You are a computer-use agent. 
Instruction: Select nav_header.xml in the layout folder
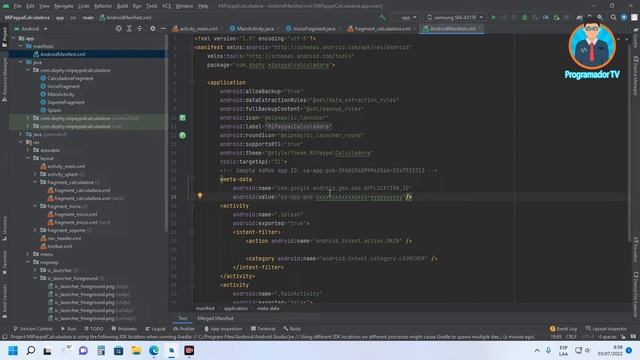(64, 238)
